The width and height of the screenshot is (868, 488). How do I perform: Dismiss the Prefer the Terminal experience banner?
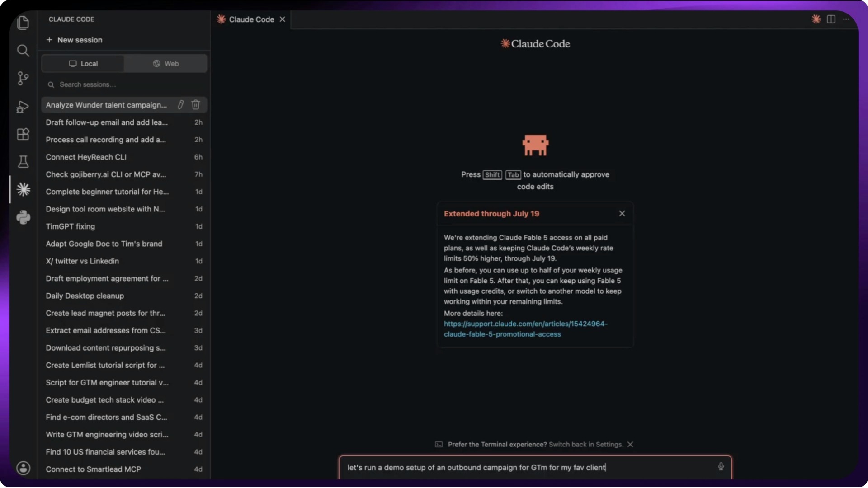[x=630, y=445]
